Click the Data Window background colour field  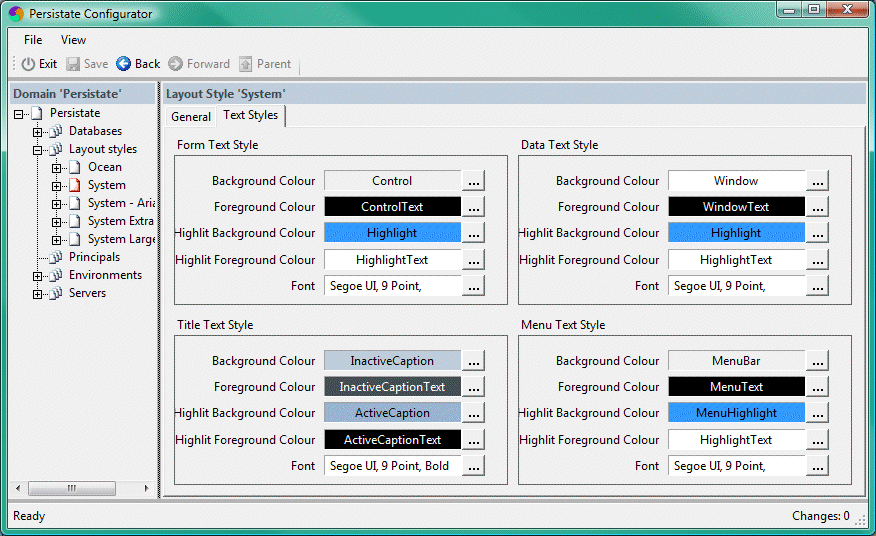[737, 181]
